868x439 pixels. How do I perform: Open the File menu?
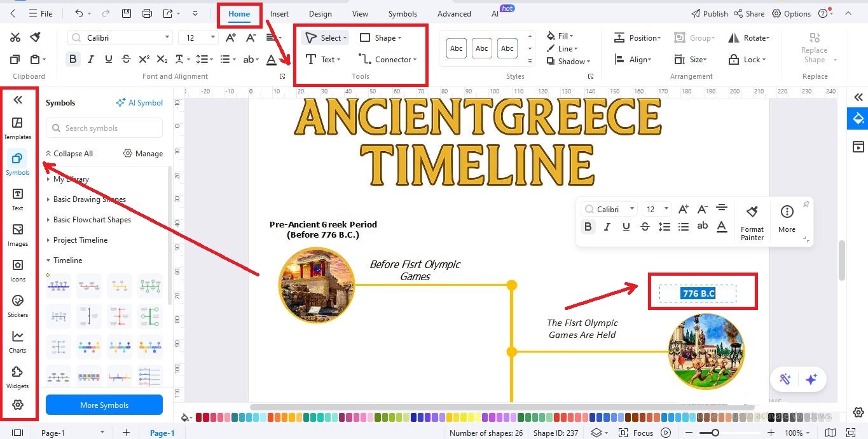(x=40, y=13)
